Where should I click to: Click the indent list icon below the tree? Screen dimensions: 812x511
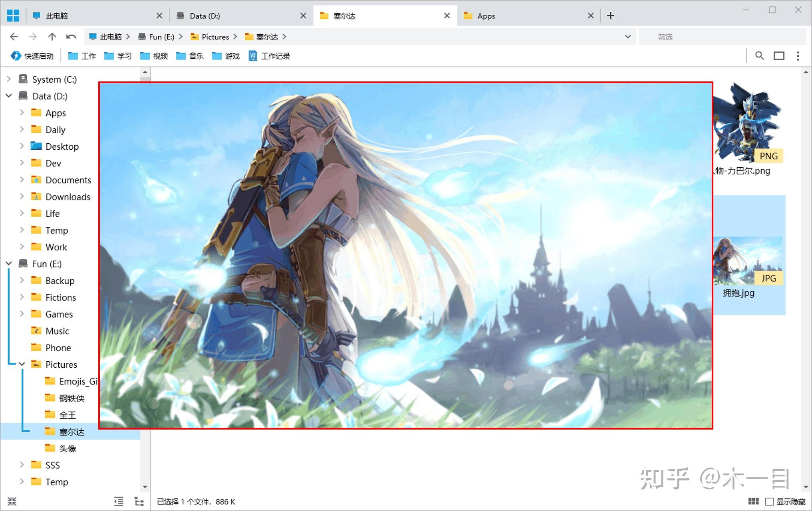tap(119, 501)
